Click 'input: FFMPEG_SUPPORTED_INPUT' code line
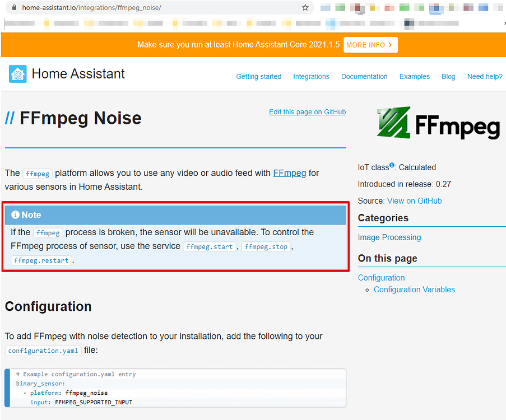 tap(81, 402)
